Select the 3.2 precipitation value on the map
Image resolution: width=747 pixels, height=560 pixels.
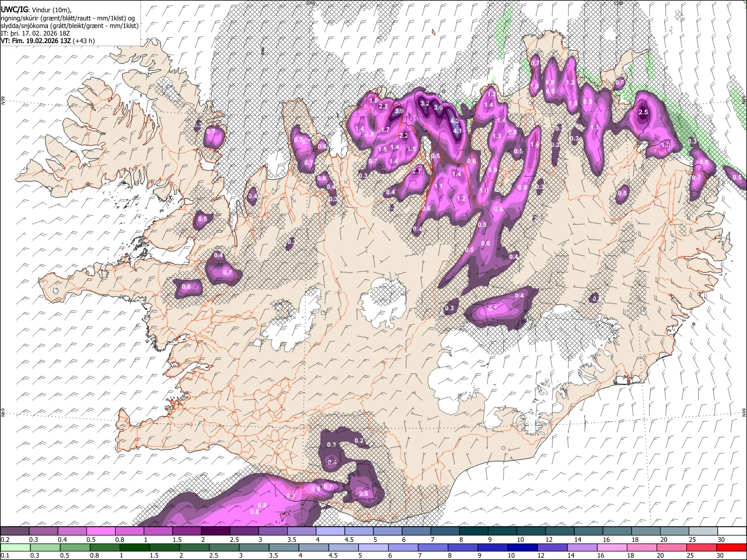(x=425, y=103)
